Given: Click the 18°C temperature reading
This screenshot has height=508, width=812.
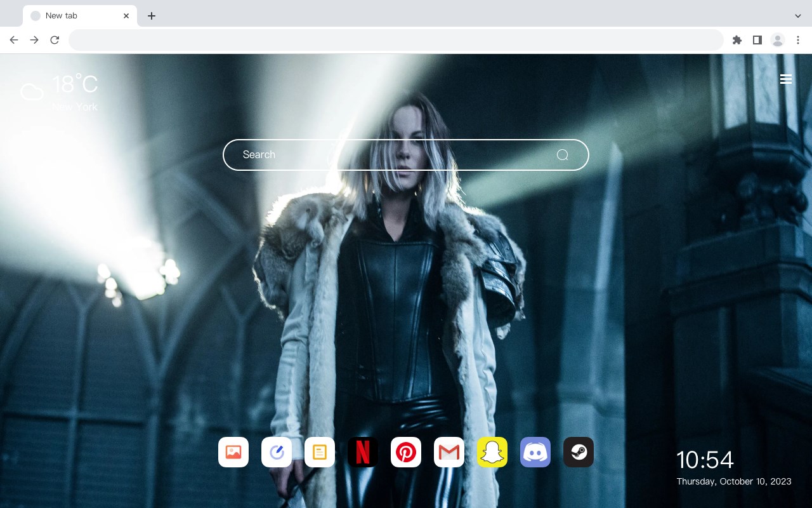Looking at the screenshot, I should (75, 84).
